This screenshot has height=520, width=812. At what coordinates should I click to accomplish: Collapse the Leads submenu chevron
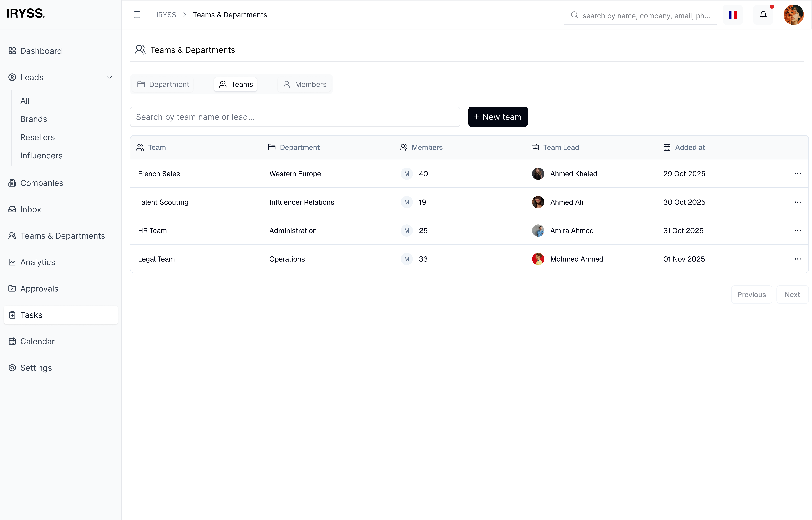(x=110, y=77)
